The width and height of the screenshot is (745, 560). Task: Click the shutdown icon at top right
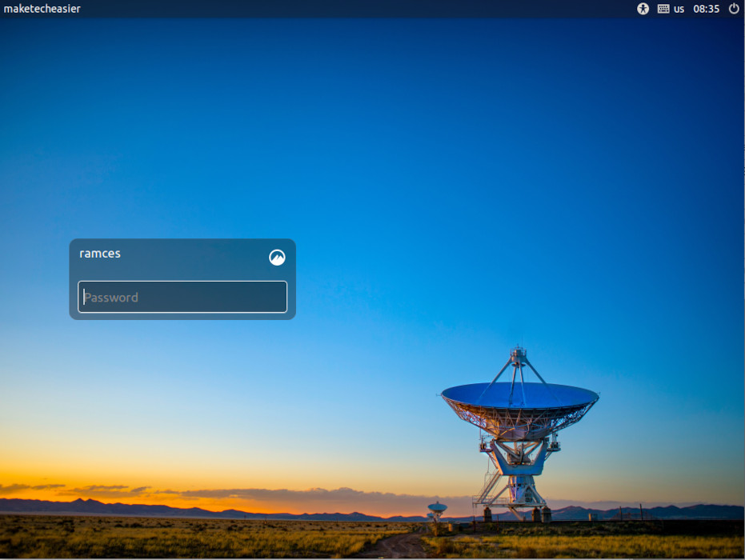tap(733, 9)
